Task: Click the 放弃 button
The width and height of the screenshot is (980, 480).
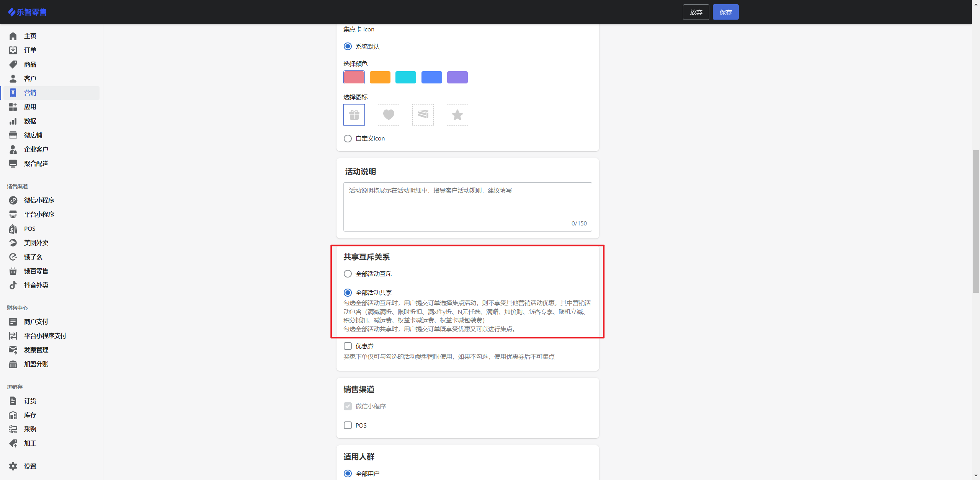Action: (x=696, y=12)
